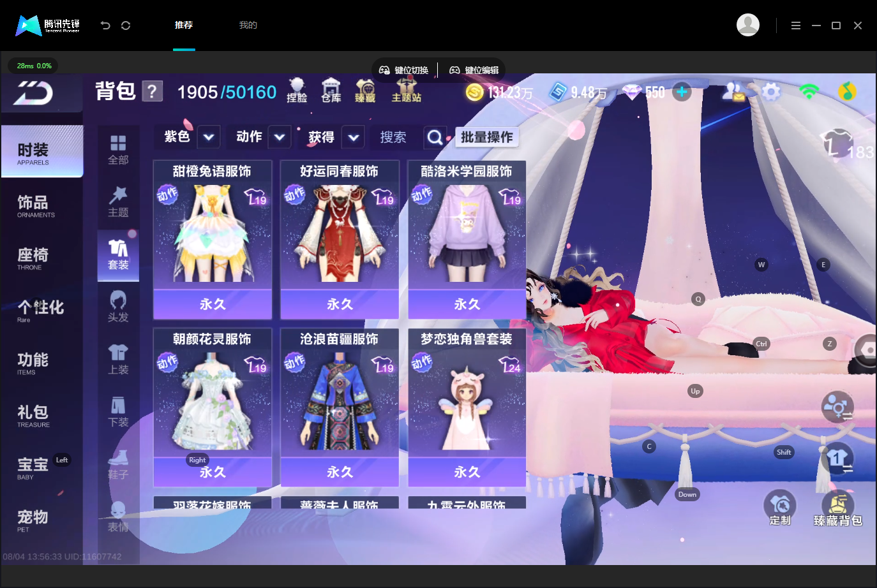Click the 动作 badge on 梦恋独角兽套装

(422, 363)
